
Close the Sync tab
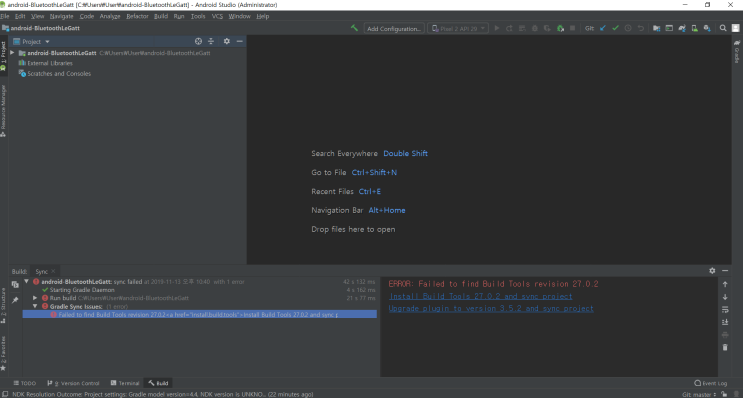coord(53,271)
